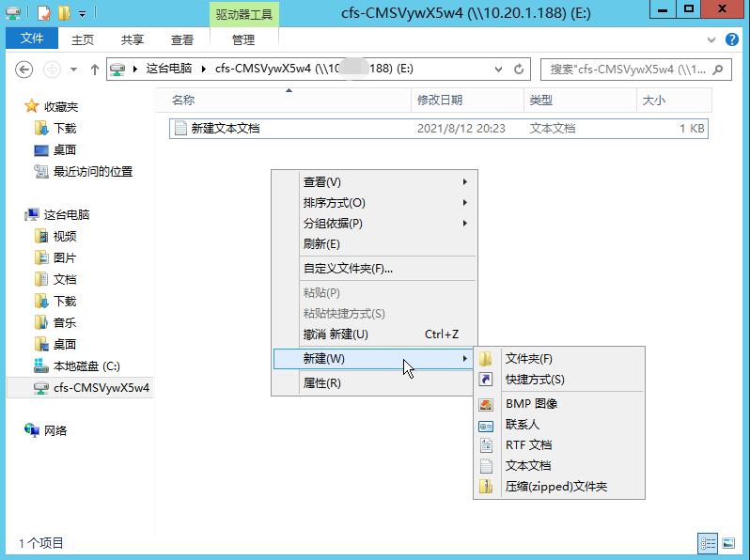Choose 属性(R) from context menu
Screen dimensions: 750x560
pyautogui.click(x=374, y=383)
